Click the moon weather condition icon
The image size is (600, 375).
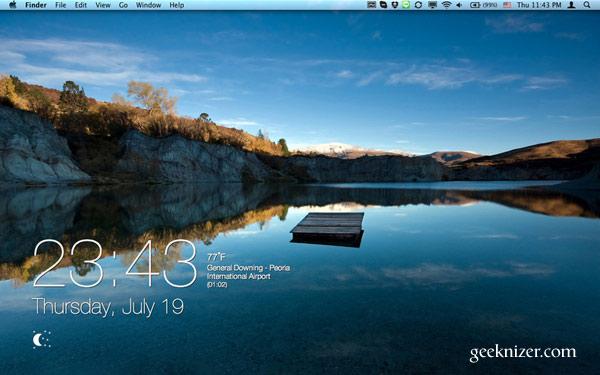click(x=41, y=339)
